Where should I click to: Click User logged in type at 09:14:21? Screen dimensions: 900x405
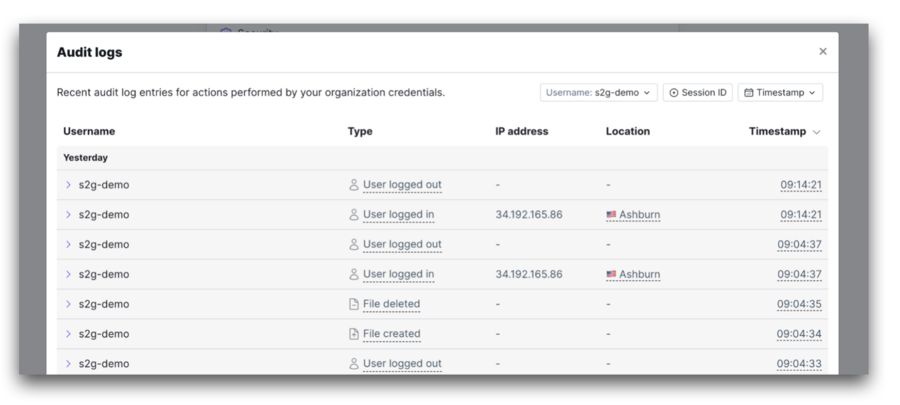coord(398,215)
